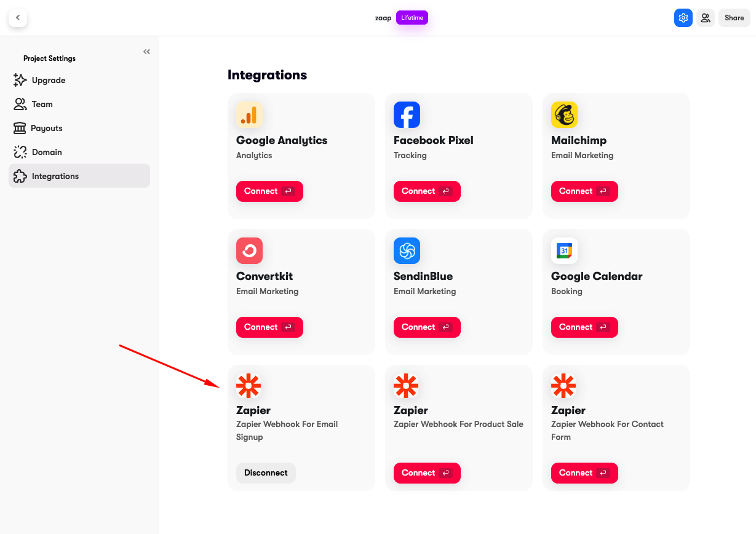756x534 pixels.
Task: Disconnect Zapier Email Signup webhook
Action: click(266, 472)
